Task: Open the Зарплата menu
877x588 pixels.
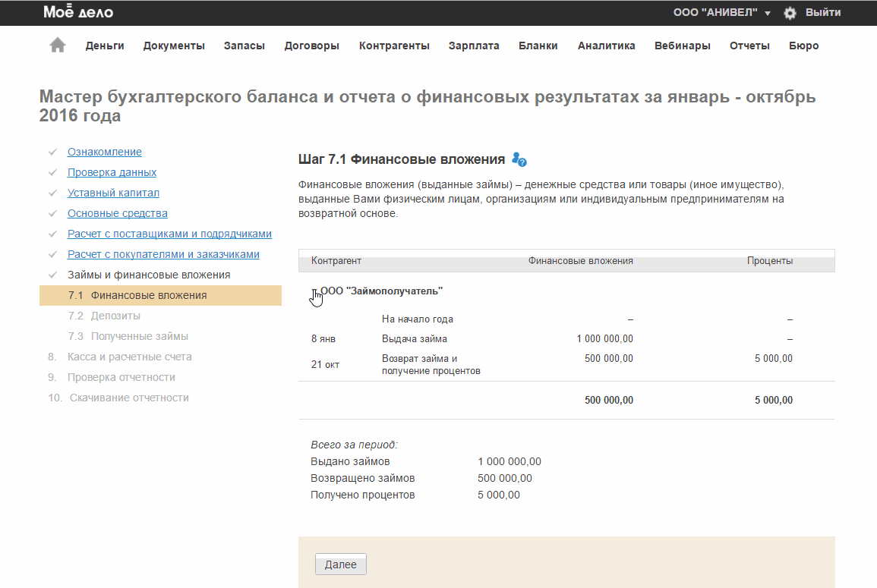Action: pyautogui.click(x=474, y=46)
